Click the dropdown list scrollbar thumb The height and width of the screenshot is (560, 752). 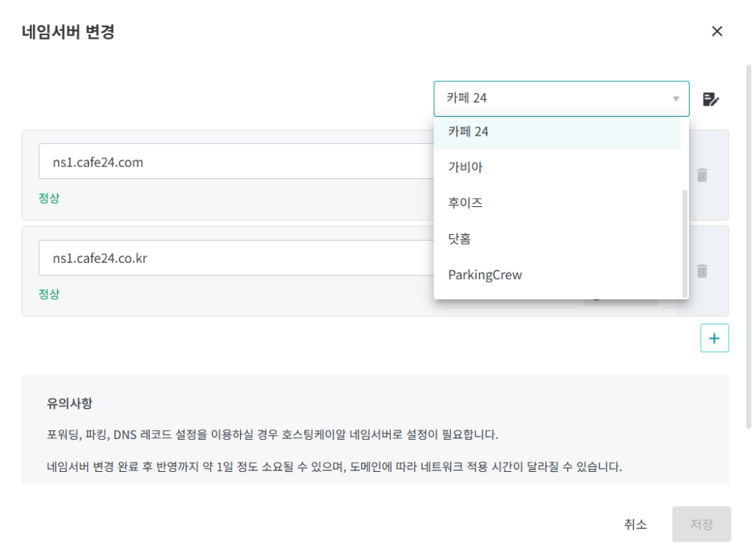pyautogui.click(x=685, y=242)
